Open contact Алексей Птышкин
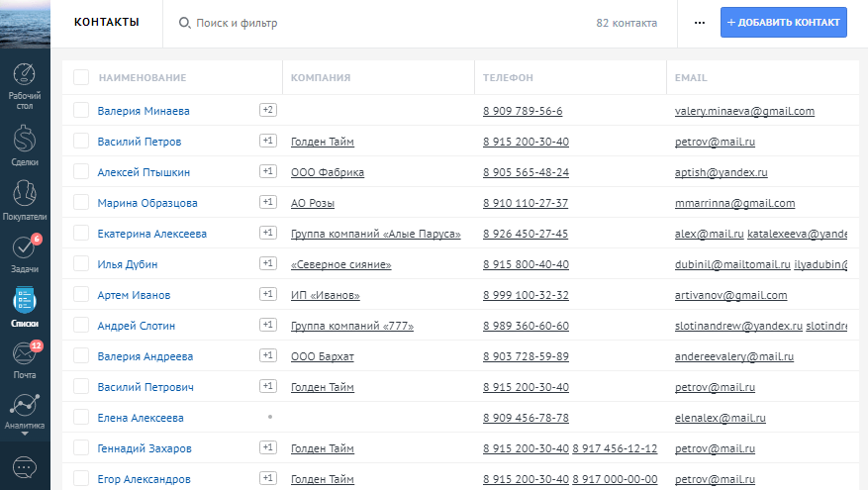Viewport: 868px width, 490px height. coord(144,172)
